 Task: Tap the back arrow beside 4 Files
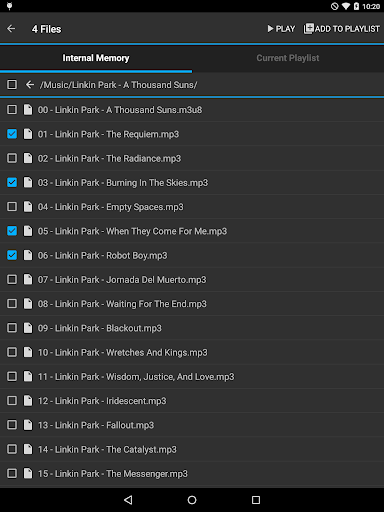point(11,29)
